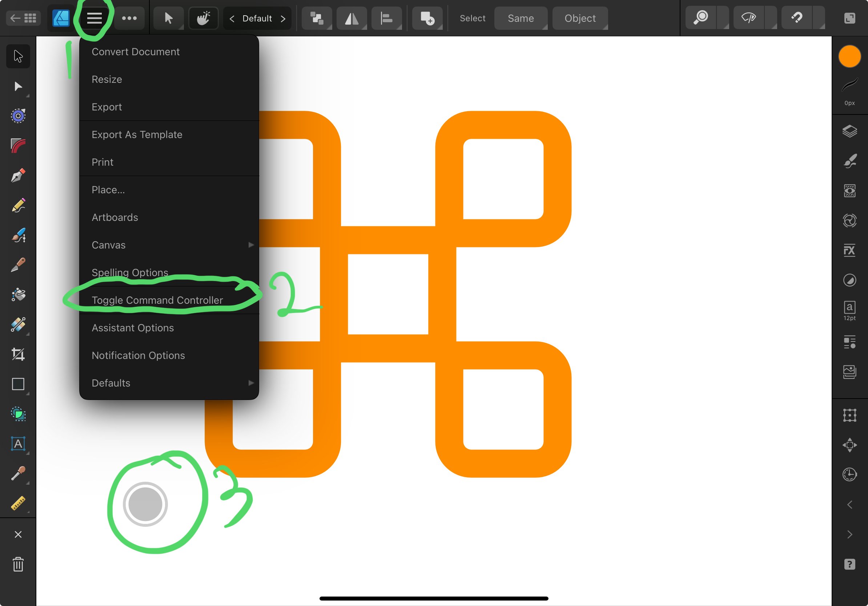Click the Toggle Command Controller menu entry
This screenshot has width=868, height=606.
point(157,300)
